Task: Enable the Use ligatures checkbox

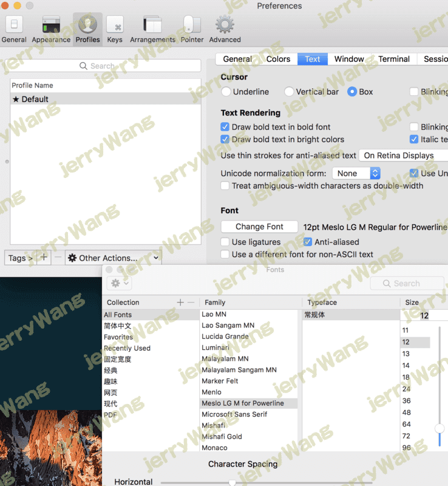Action: 225,242
